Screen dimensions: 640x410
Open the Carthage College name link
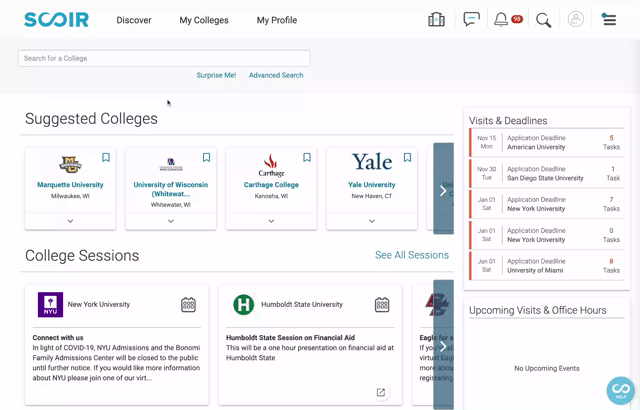pos(271,185)
